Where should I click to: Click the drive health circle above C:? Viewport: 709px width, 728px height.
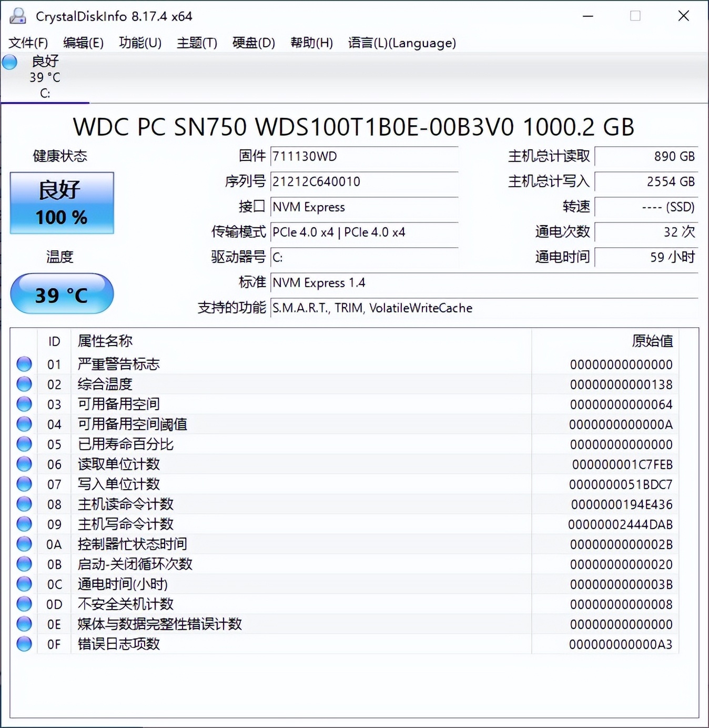[9, 62]
